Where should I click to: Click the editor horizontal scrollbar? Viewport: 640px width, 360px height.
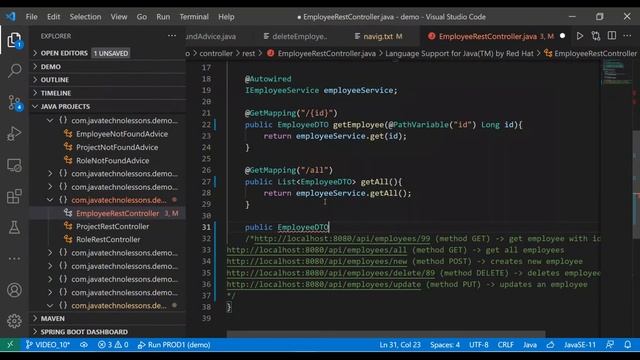pyautogui.click(x=386, y=334)
